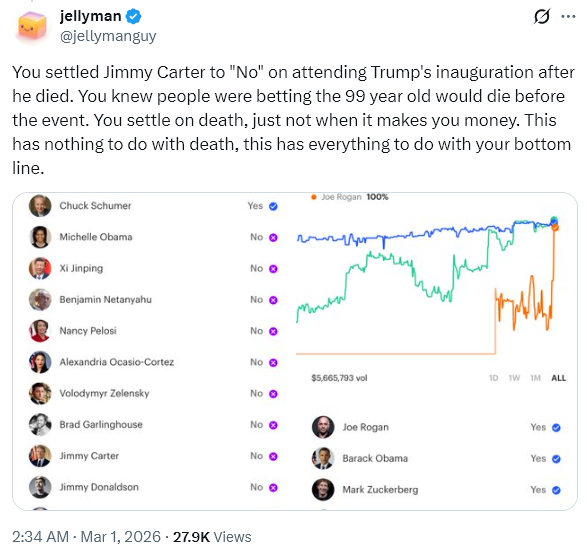Click Barack Obama's profile thumbnail

click(x=323, y=458)
